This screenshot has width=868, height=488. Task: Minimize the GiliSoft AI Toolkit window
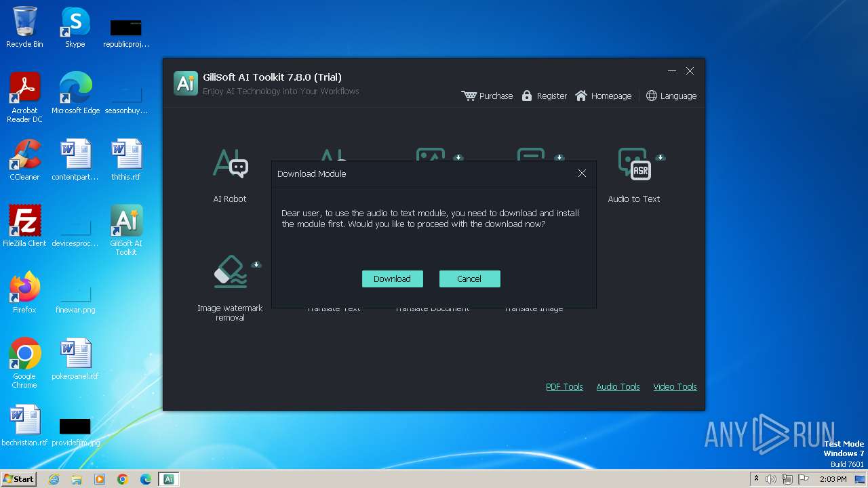click(x=672, y=70)
